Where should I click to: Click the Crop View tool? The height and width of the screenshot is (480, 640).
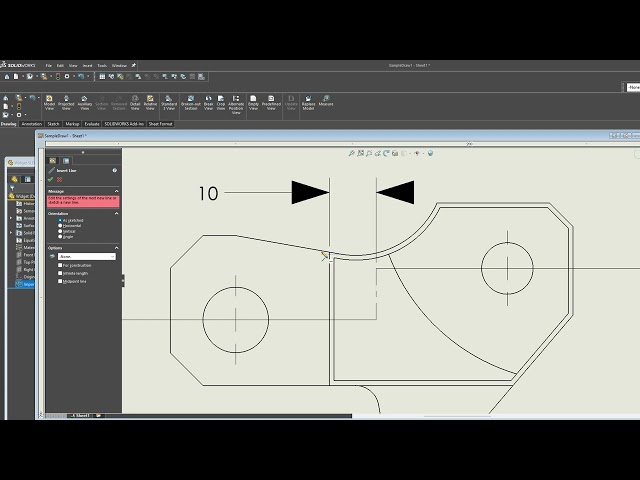coord(221,102)
